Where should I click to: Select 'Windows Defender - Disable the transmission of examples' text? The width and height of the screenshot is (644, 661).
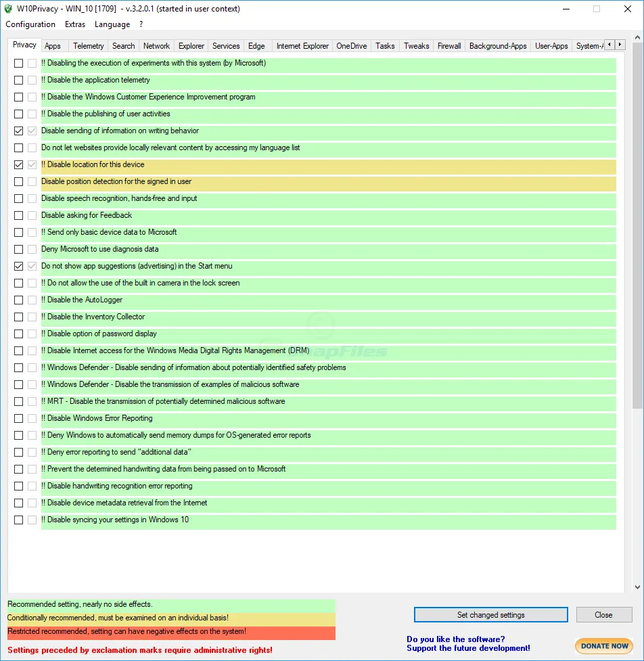click(x=170, y=384)
